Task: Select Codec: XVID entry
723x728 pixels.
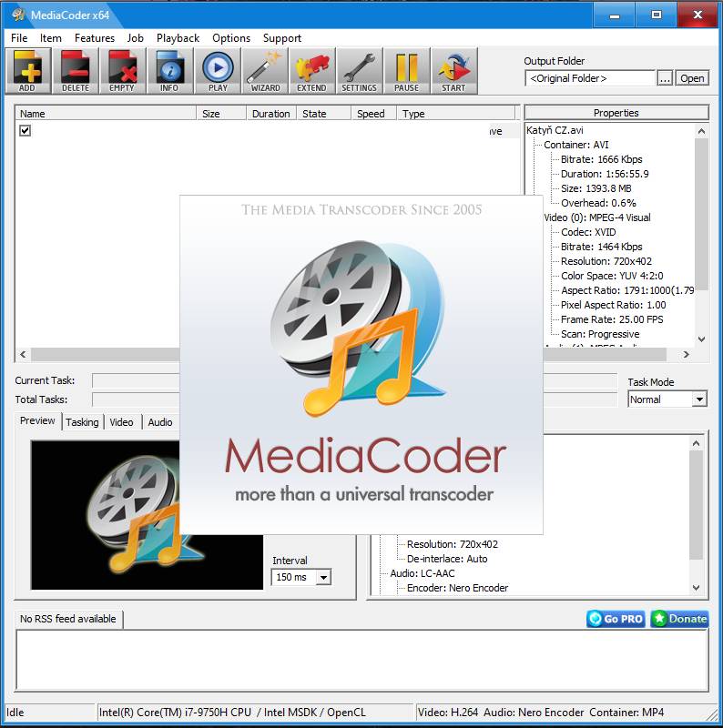Action: pyautogui.click(x=588, y=232)
